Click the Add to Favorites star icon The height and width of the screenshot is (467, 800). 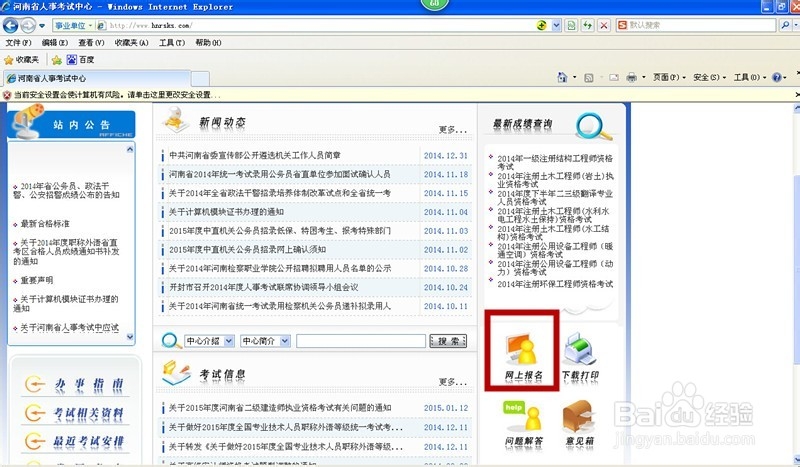coord(57,60)
